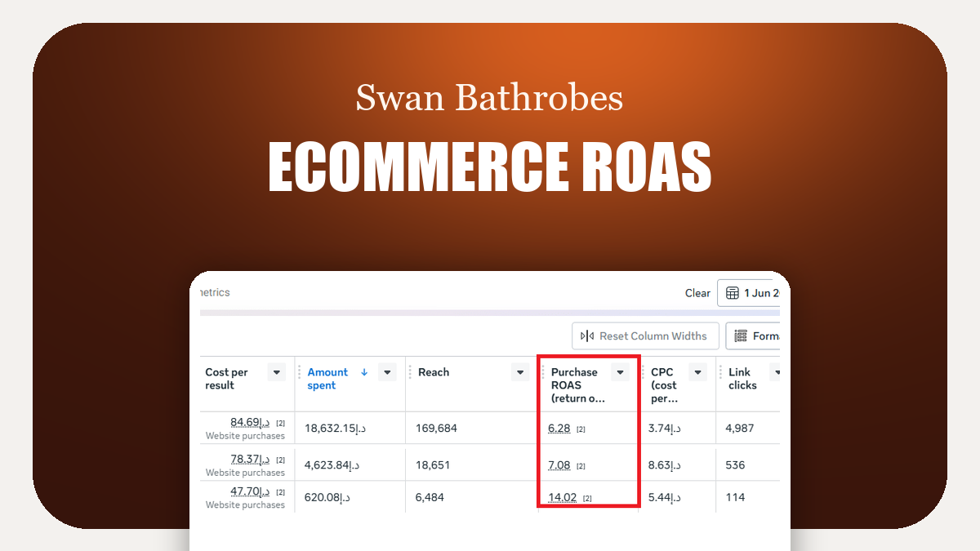Click the 18,651 reach cell
980x551 pixels.
click(x=433, y=465)
